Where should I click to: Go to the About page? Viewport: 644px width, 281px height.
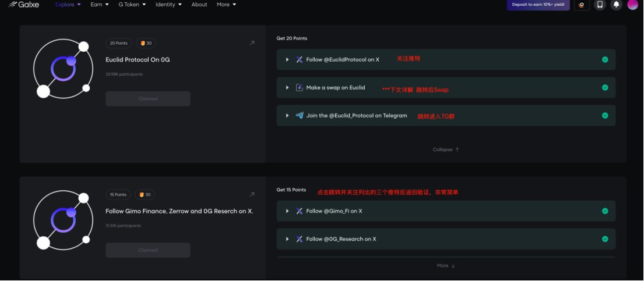199,5
